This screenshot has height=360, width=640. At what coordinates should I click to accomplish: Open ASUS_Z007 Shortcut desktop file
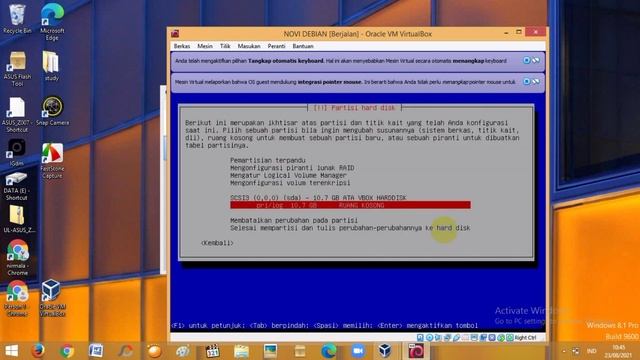coord(17,115)
